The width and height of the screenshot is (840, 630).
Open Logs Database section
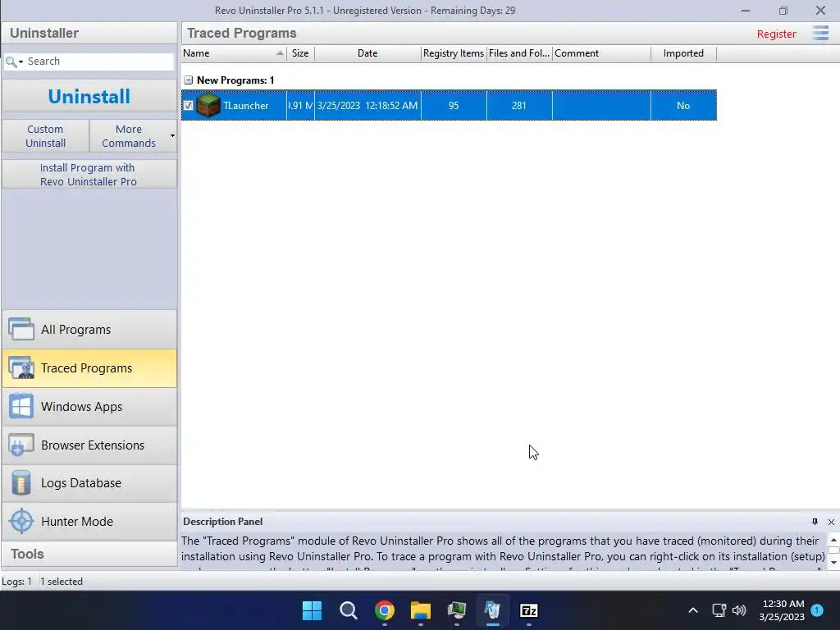pos(89,483)
